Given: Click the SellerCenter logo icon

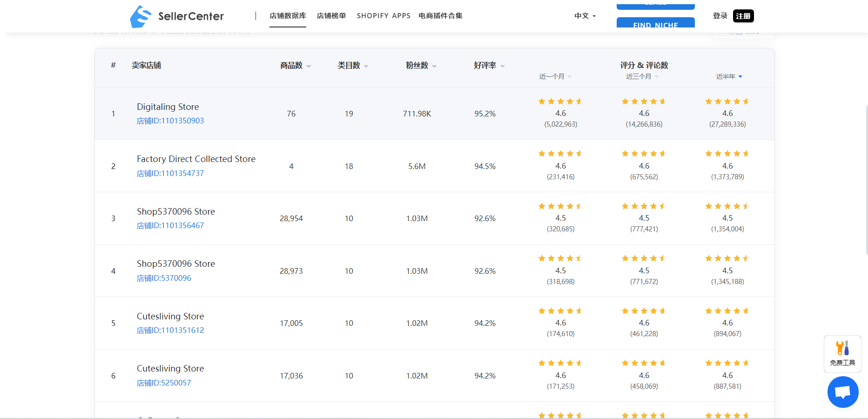Looking at the screenshot, I should pos(141,16).
